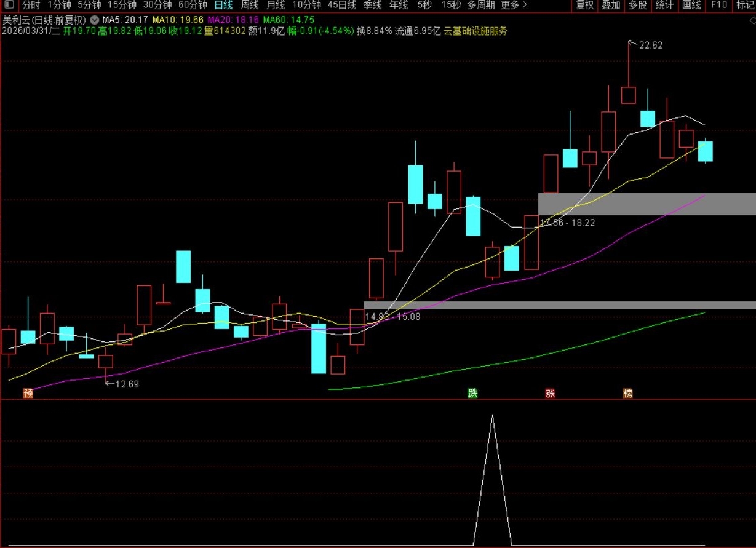756x548 pixels.
Task: Expand the 更多 periods menu
Action: [514, 5]
